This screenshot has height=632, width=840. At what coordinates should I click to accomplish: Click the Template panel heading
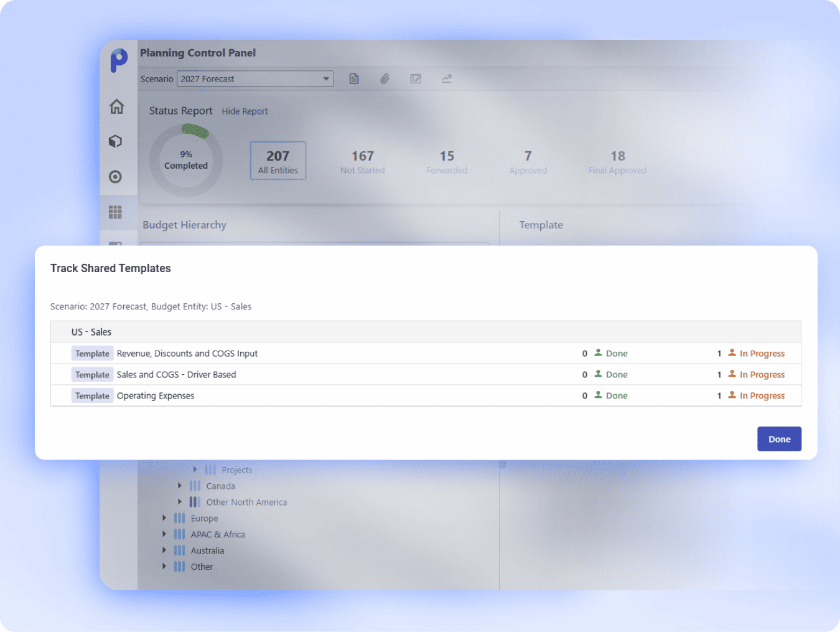coord(541,225)
